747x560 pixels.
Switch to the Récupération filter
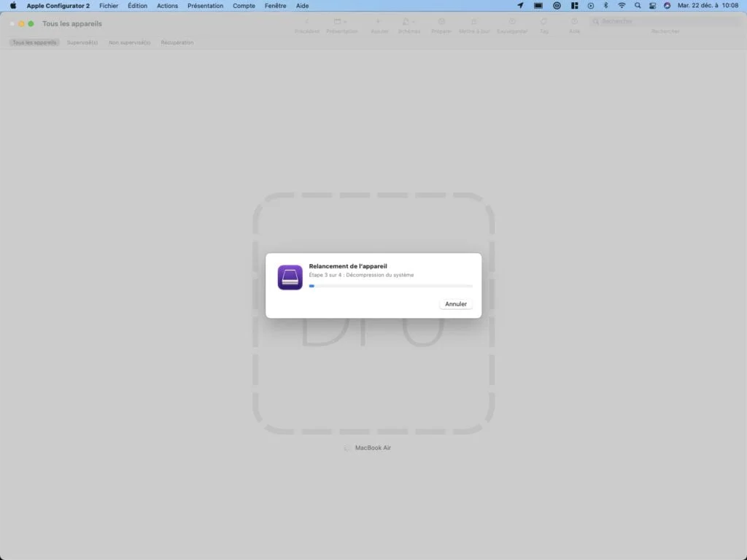pos(178,42)
